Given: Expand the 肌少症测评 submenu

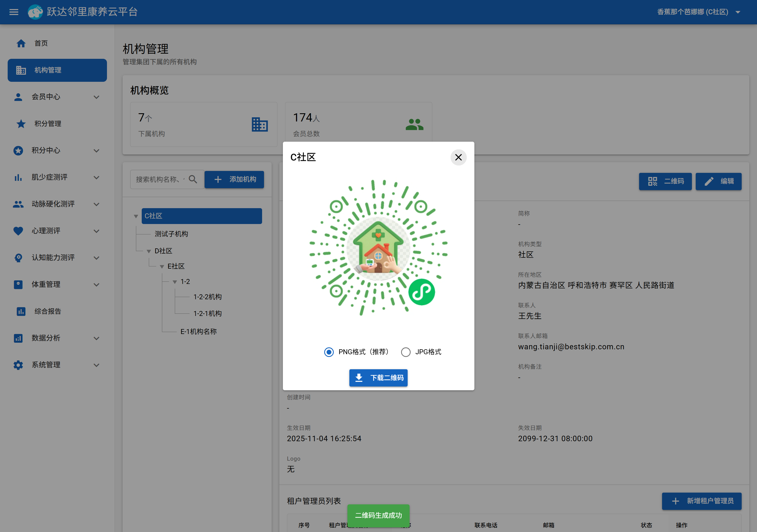Looking at the screenshot, I should point(96,178).
